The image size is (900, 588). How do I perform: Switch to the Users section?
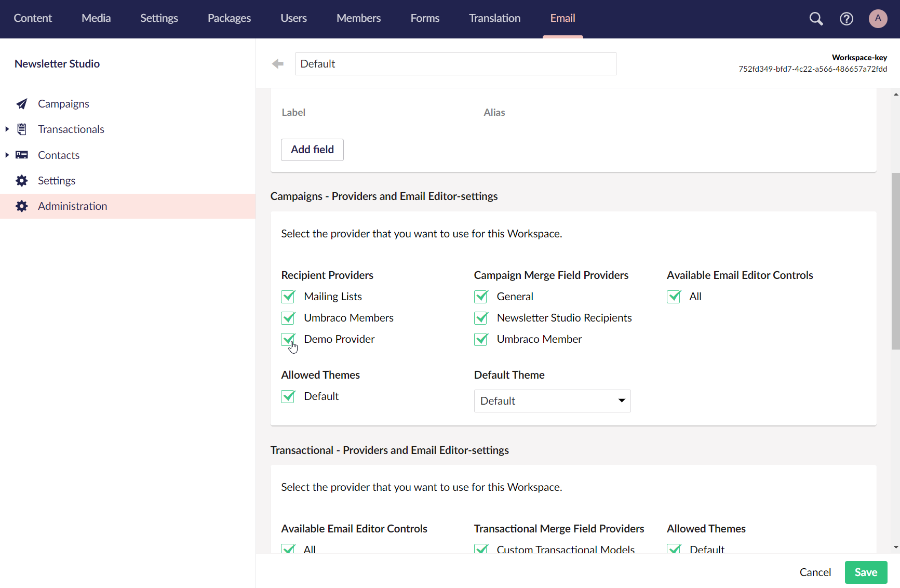pos(293,18)
